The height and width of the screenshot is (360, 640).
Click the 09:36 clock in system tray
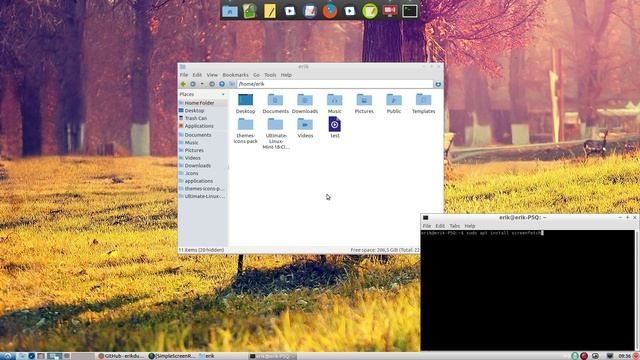(624, 356)
